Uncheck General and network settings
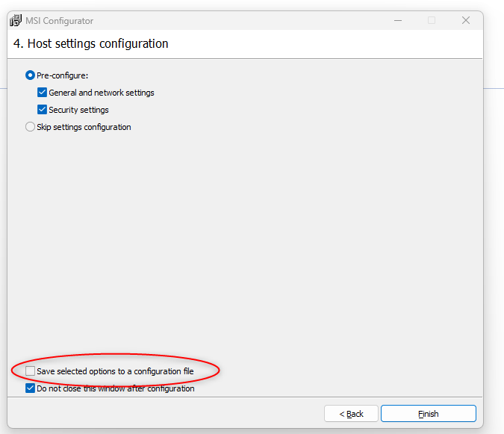Screen dimensions: 504x434 point(42,93)
